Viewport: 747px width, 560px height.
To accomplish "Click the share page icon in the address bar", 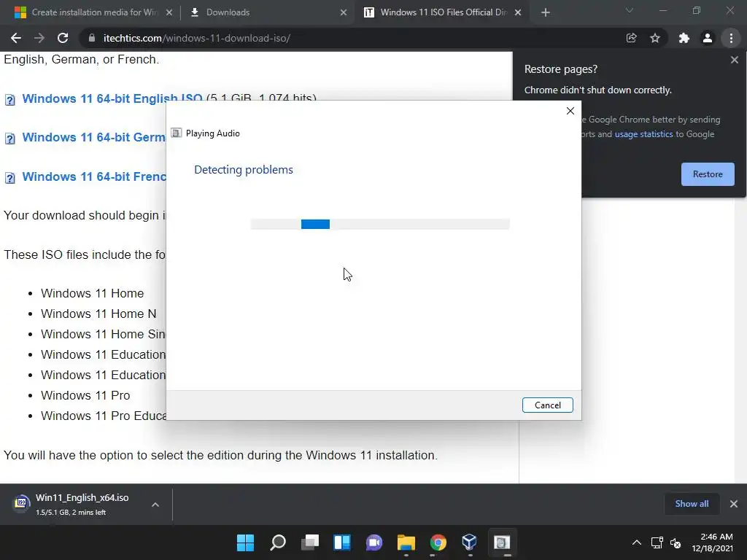I will coord(631,38).
